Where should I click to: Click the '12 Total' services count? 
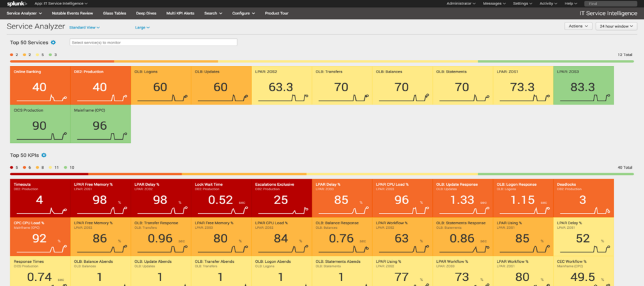[x=625, y=55]
